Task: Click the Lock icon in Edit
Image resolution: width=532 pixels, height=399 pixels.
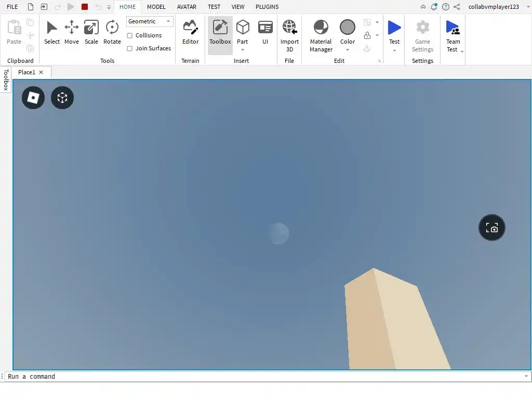Action: click(x=367, y=35)
